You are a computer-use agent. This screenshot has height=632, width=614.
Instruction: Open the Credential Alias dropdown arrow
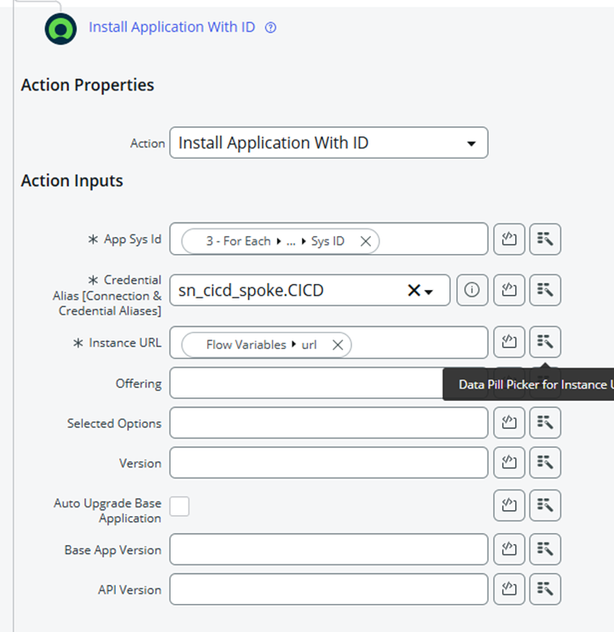[430, 291]
